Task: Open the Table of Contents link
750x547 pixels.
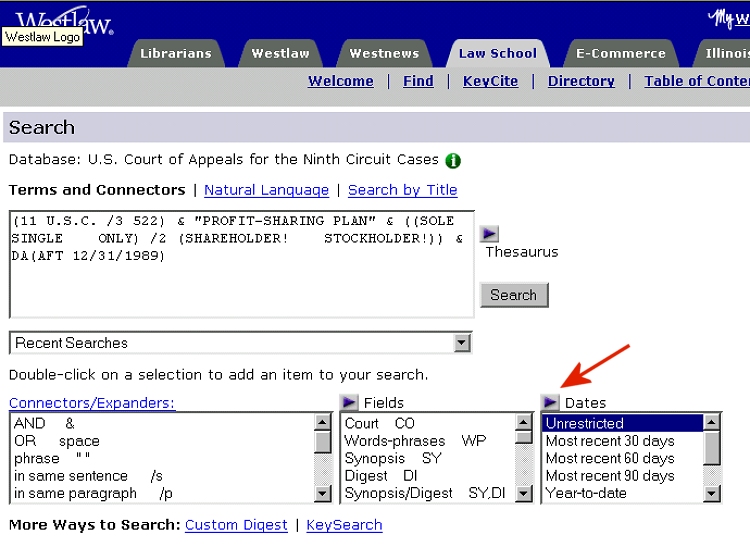Action: coord(697,81)
